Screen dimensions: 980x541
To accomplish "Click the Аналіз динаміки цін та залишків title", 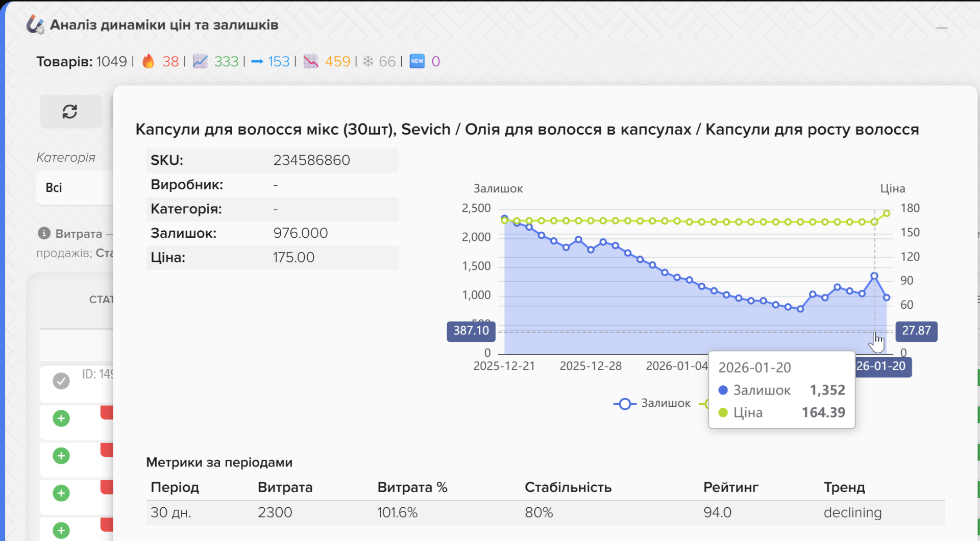I will [x=164, y=24].
